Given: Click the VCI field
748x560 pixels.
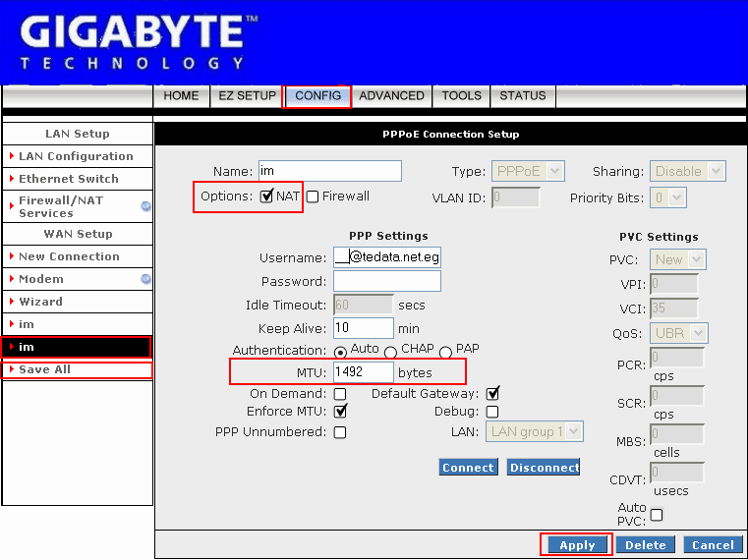Looking at the screenshot, I should (674, 308).
